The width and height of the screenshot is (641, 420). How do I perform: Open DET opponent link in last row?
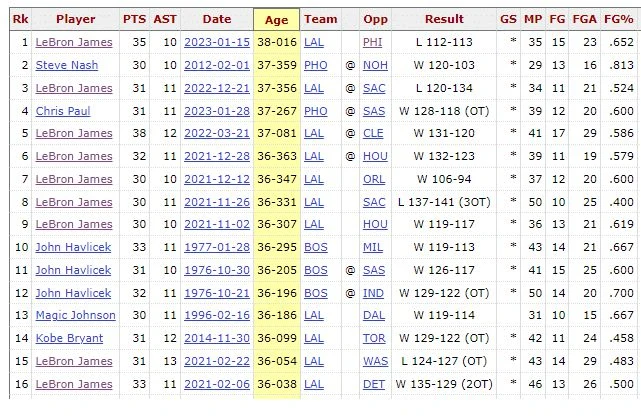click(374, 384)
